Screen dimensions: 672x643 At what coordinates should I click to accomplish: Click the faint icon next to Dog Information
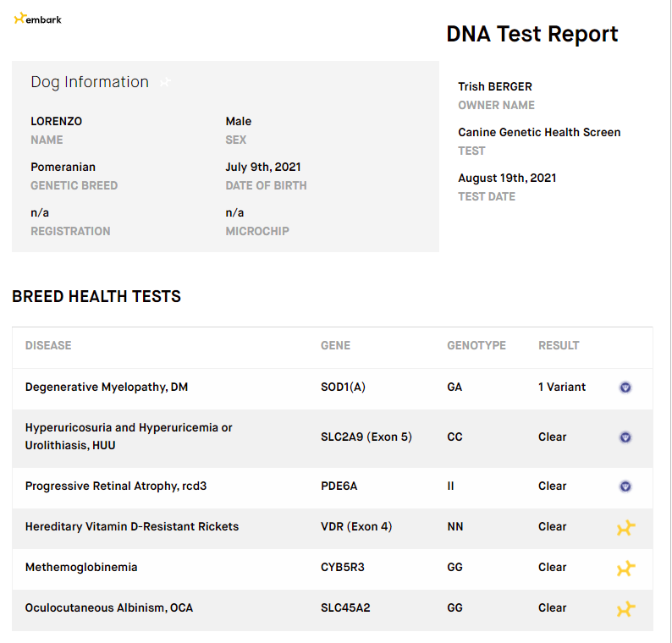pos(165,82)
